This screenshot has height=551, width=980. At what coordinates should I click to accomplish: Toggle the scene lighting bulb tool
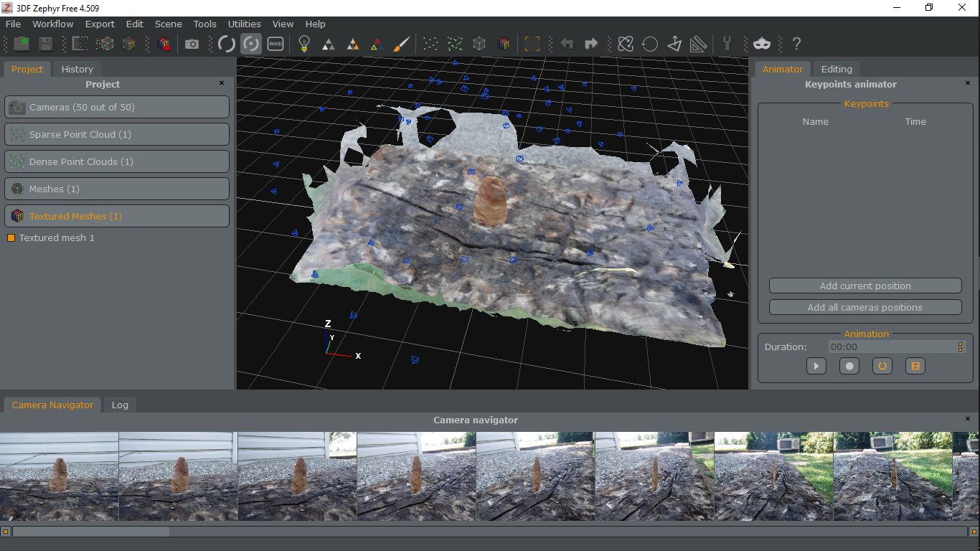coord(303,43)
